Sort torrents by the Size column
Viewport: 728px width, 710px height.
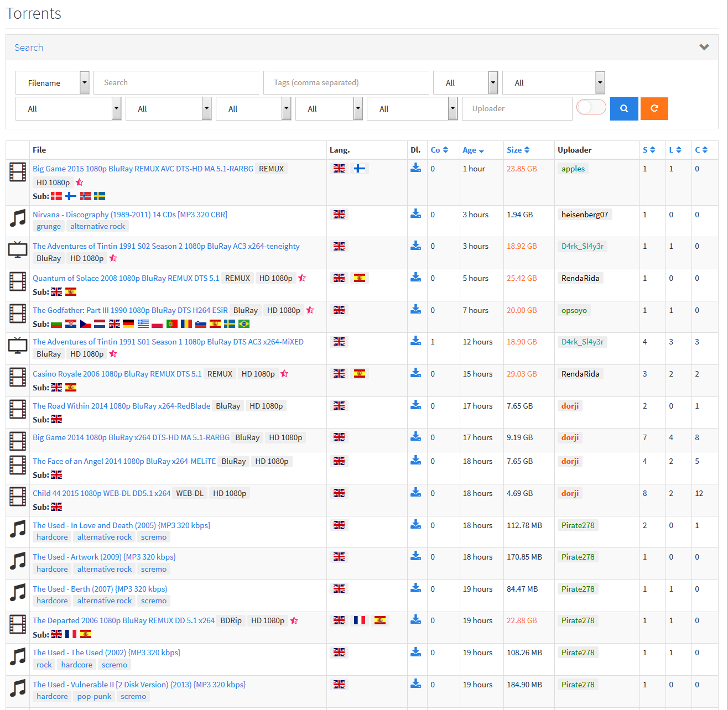tap(518, 150)
